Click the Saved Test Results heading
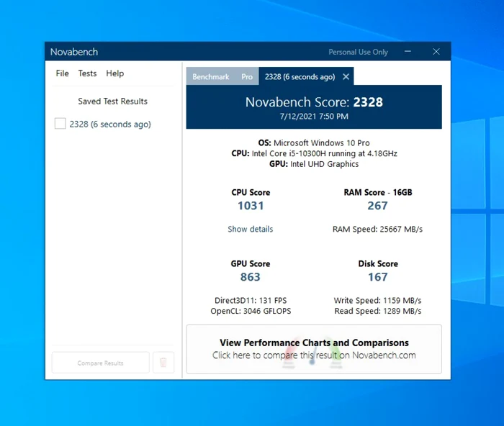Viewport: 504px width, 426px height. (112, 101)
